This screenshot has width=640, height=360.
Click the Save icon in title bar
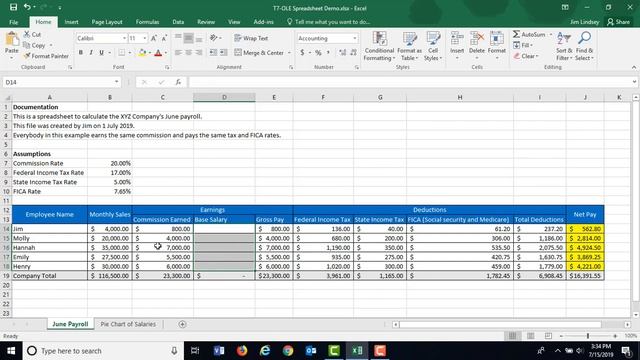tap(13, 7)
